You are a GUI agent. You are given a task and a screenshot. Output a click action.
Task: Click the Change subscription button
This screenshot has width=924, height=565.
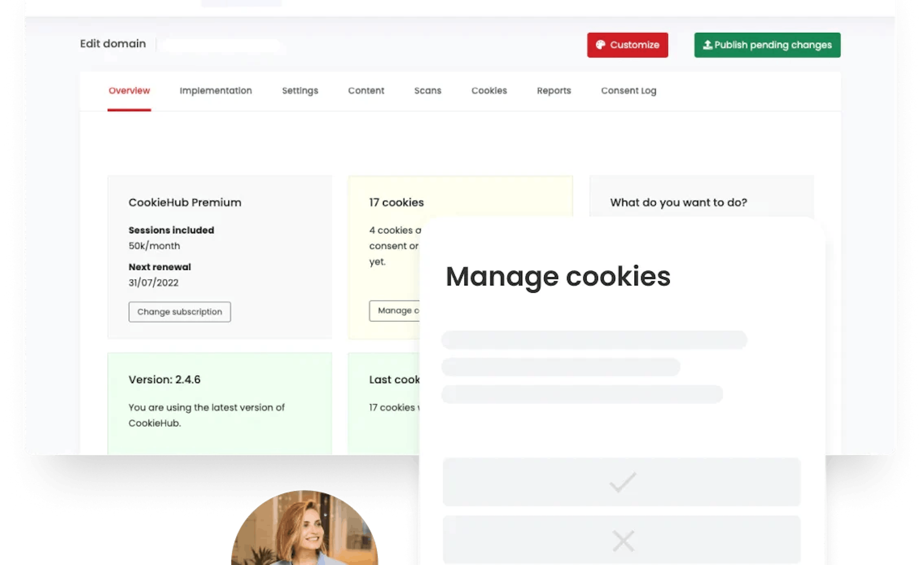[180, 312]
